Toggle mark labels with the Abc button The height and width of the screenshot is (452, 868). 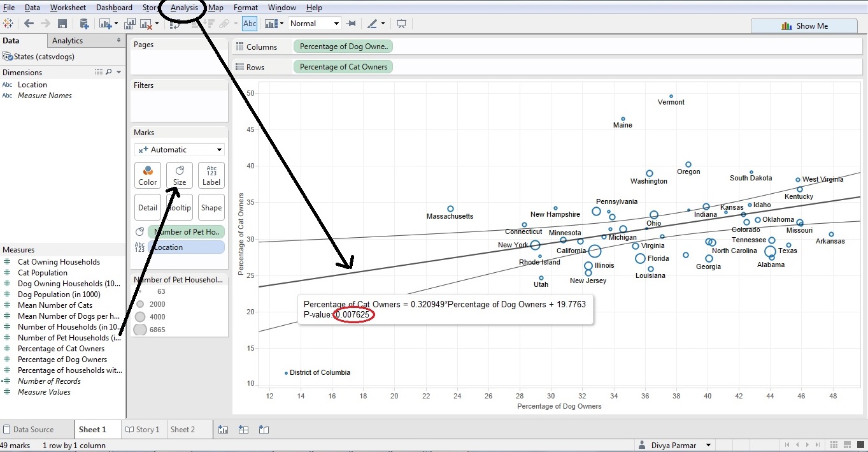[250, 24]
